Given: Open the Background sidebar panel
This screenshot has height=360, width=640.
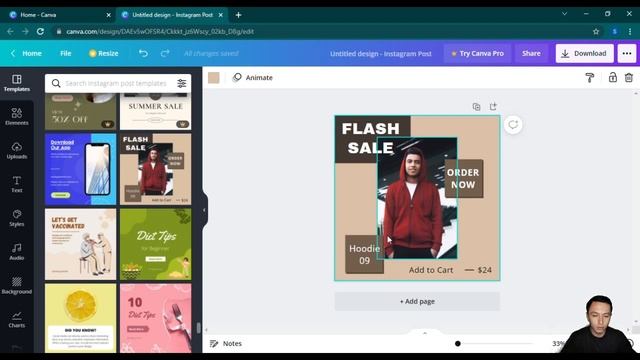Looking at the screenshot, I should pos(17,285).
